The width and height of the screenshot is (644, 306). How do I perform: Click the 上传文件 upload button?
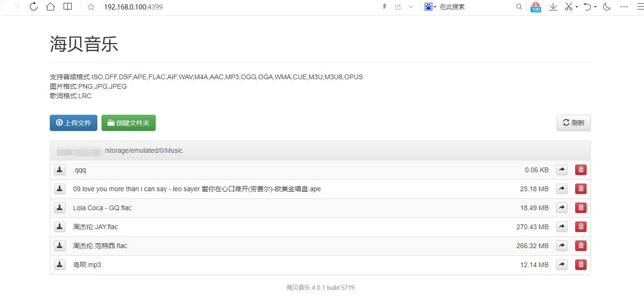pyautogui.click(x=73, y=122)
